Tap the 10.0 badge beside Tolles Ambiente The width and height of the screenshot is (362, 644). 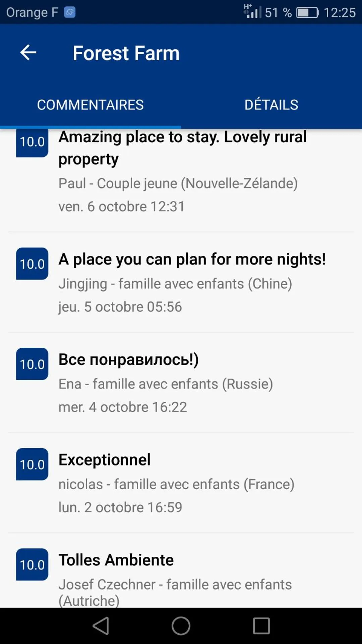pos(32,564)
